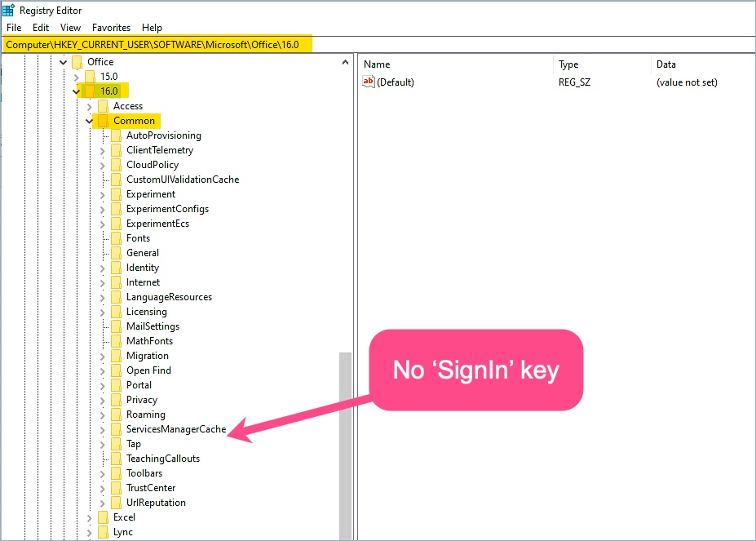
Task: Click the tree pane vertical scrollbar thumb
Action: point(345,446)
